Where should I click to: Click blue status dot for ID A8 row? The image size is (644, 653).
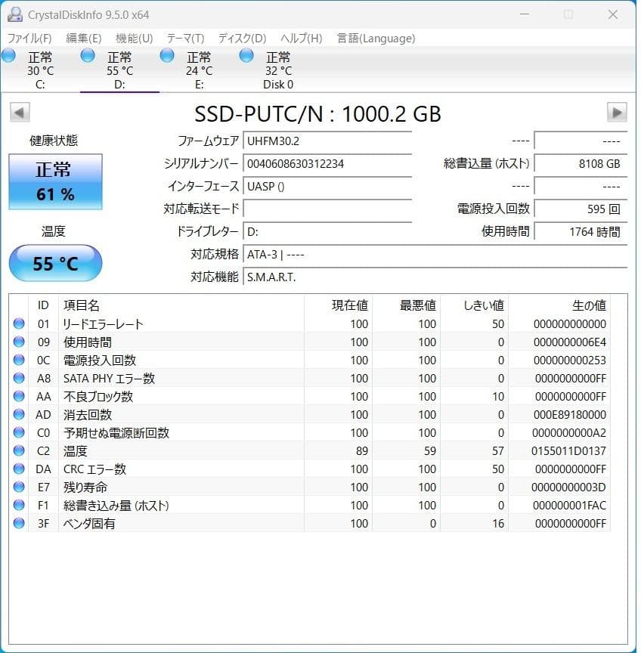(19, 378)
